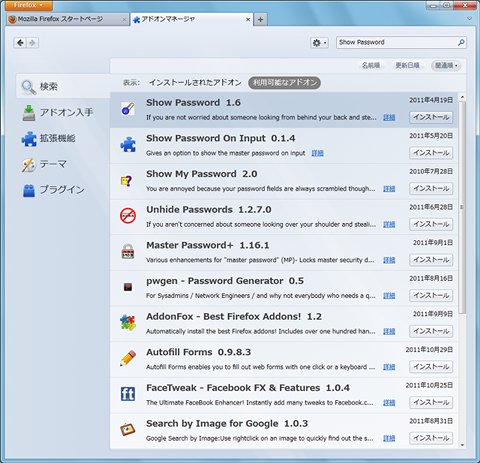The height and width of the screenshot is (463, 480).
Task: Click the Show Password addon icon
Action: pyautogui.click(x=128, y=109)
